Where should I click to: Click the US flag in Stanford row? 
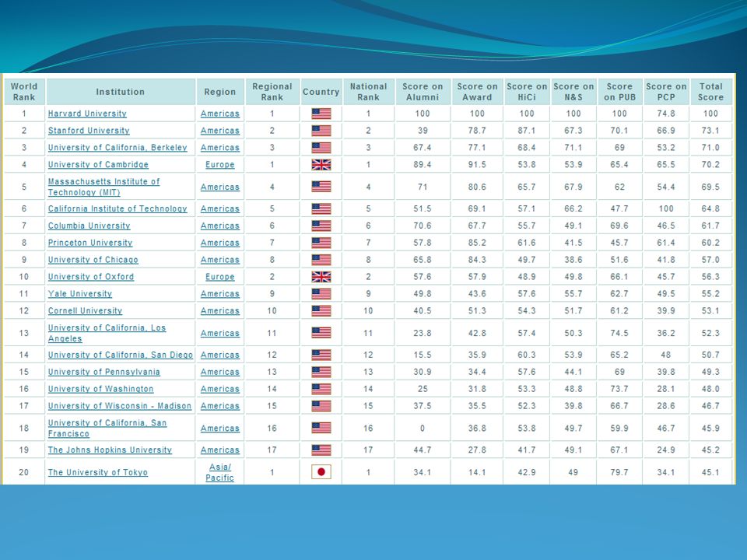coord(321,131)
